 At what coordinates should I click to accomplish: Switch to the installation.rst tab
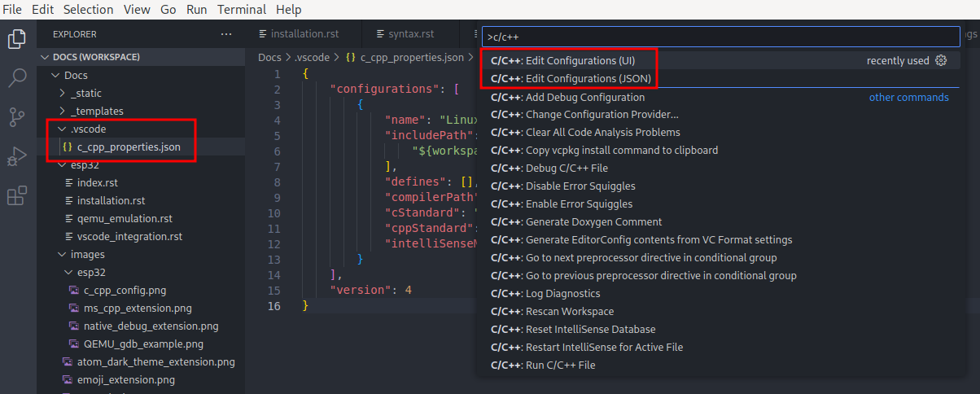coord(303,34)
